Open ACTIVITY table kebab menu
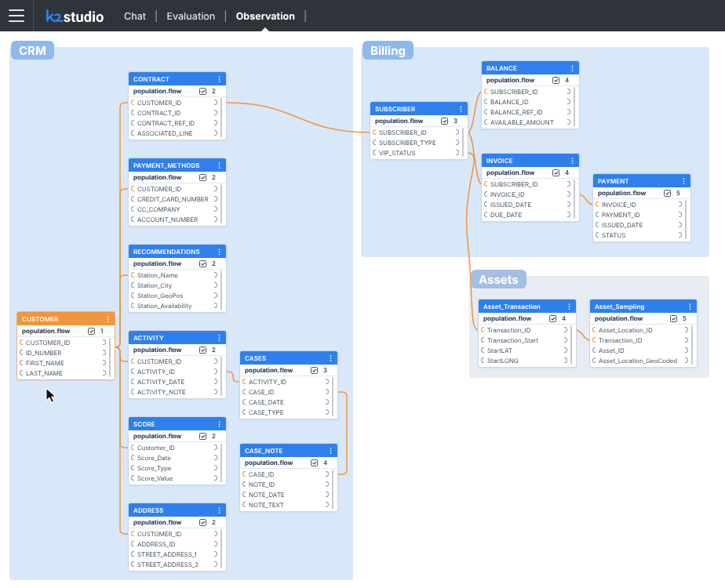This screenshot has height=588, width=725. pos(219,338)
